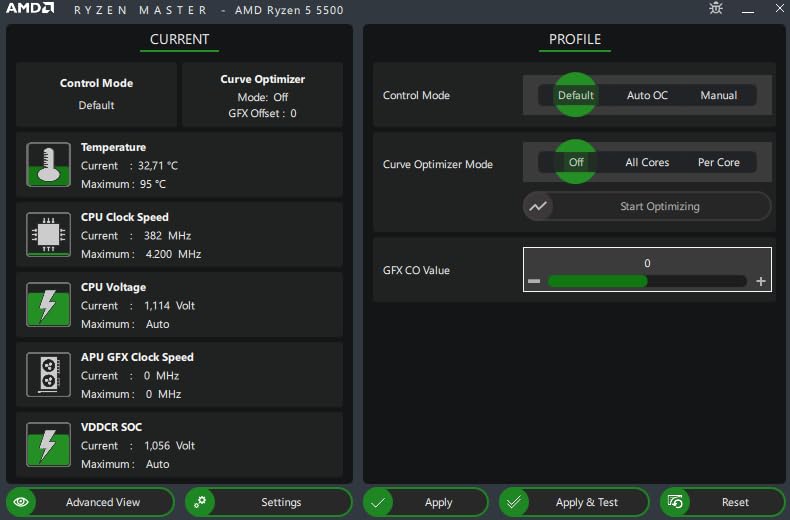Click the CPU Clock Speed chip icon
This screenshot has width=790, height=520.
[x=47, y=235]
